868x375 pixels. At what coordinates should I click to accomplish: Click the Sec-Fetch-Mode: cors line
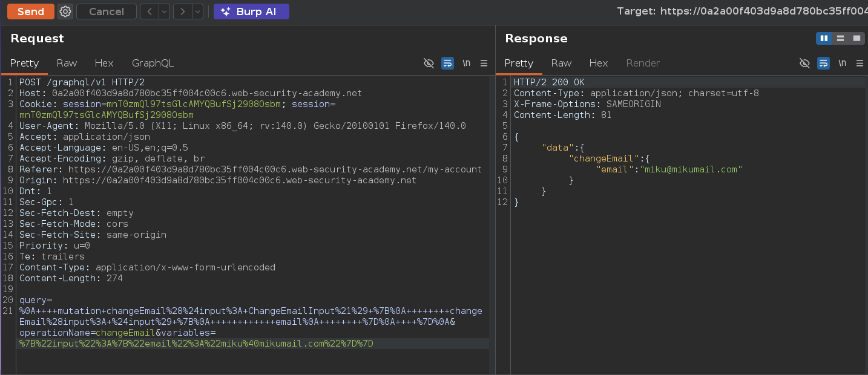click(x=74, y=224)
